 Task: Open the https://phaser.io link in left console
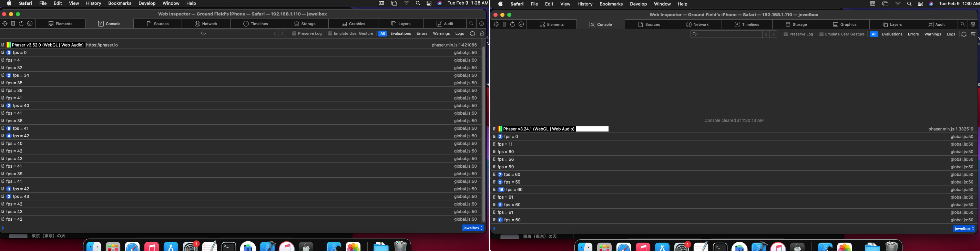(x=102, y=45)
